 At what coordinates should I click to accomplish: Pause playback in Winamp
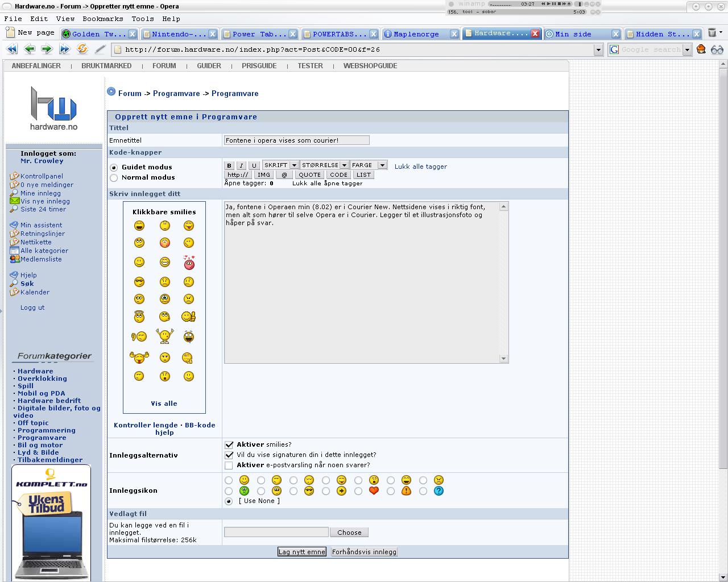click(x=554, y=4)
